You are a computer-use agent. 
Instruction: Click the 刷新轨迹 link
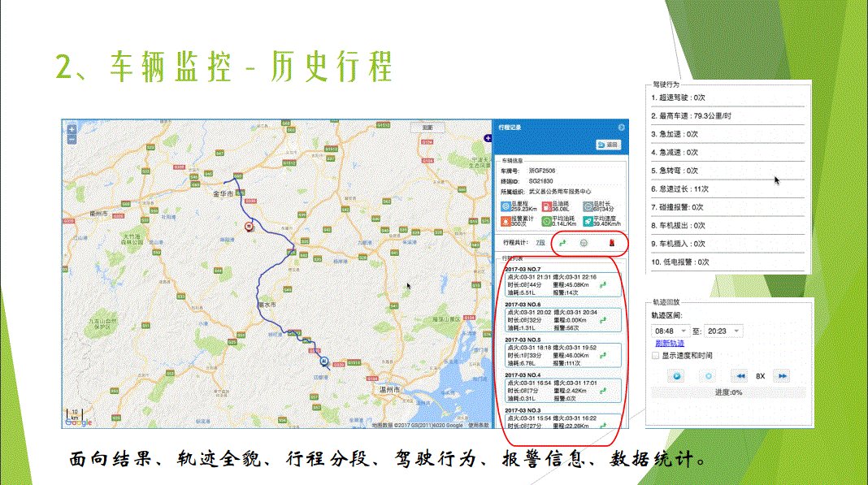(669, 344)
